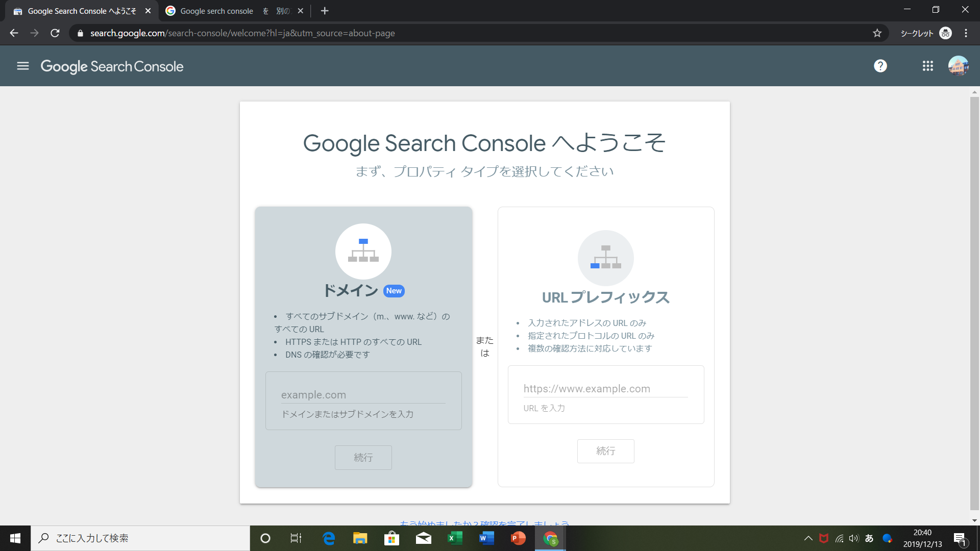Open the help question mark icon
The image size is (980, 551).
pos(880,66)
